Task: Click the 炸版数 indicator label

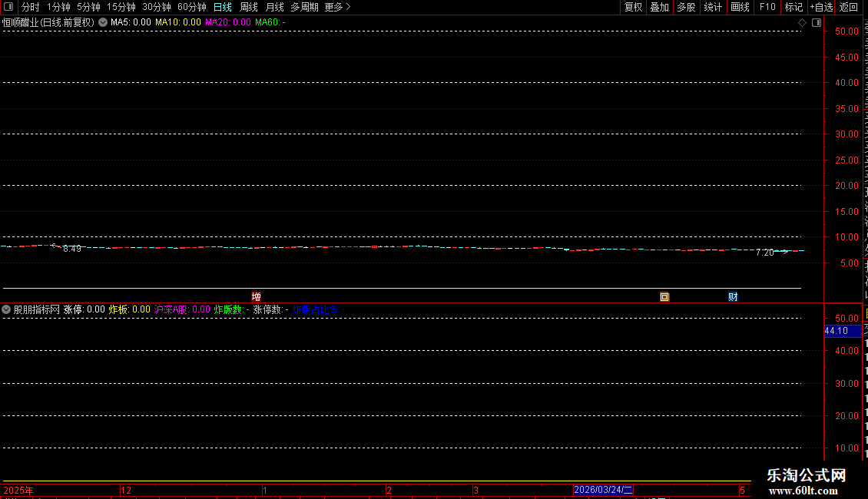Action: (231, 310)
